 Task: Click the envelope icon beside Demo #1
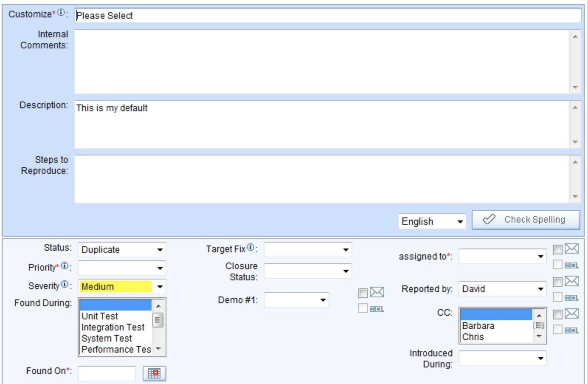pos(377,292)
